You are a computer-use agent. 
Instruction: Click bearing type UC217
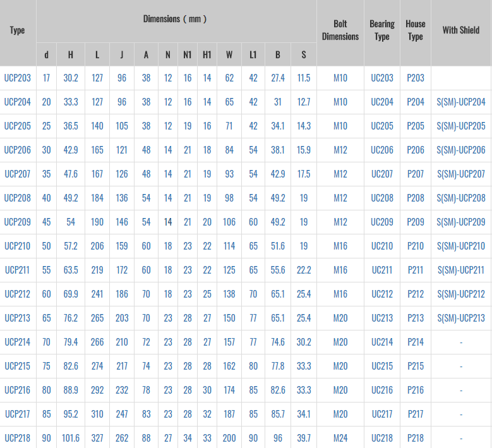pyautogui.click(x=381, y=414)
